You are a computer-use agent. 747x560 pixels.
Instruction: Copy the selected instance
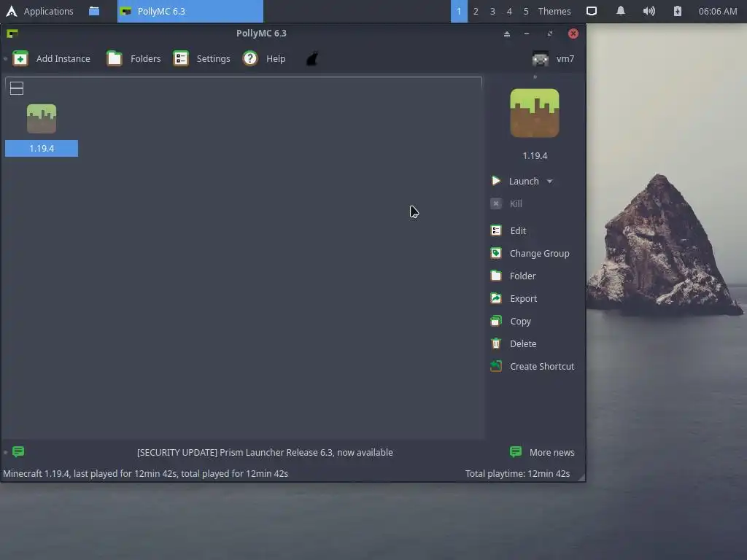click(x=511, y=321)
